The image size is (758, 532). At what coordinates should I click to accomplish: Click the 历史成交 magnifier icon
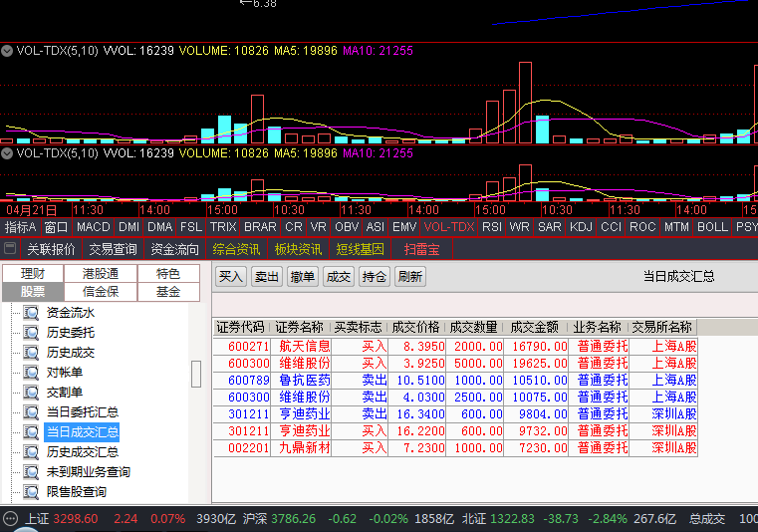[x=31, y=353]
